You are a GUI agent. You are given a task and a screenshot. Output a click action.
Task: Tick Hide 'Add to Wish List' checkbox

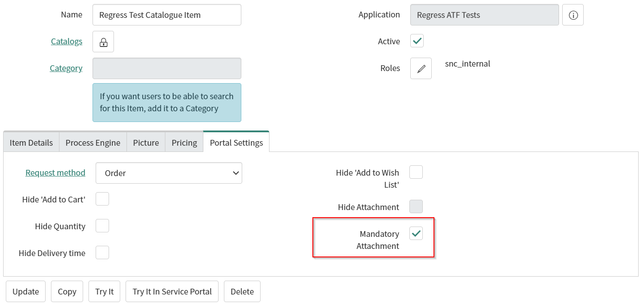(416, 172)
